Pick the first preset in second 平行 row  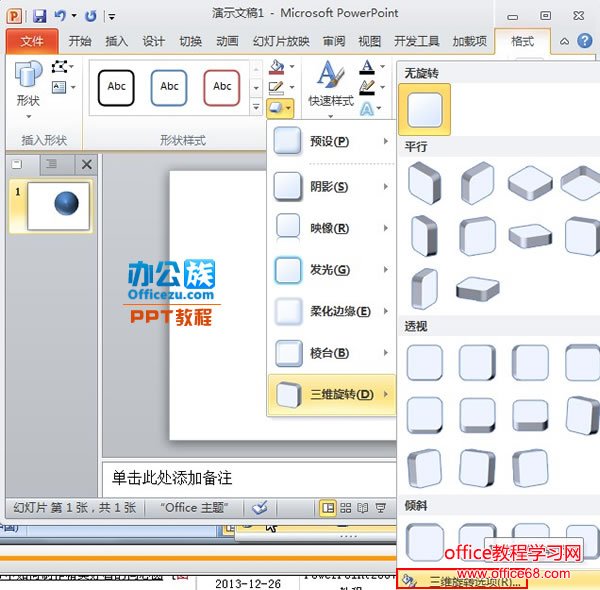(x=424, y=236)
